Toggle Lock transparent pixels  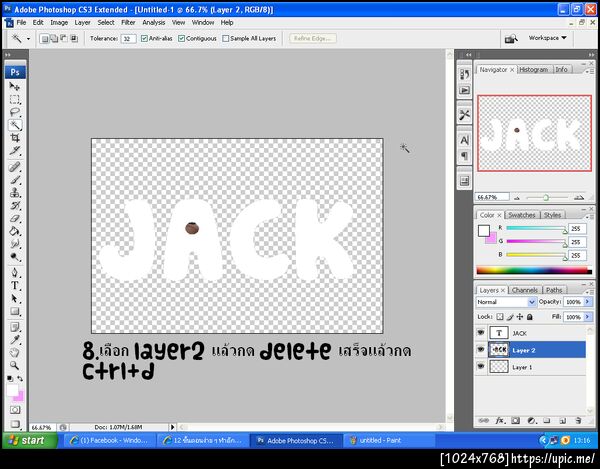(x=500, y=317)
